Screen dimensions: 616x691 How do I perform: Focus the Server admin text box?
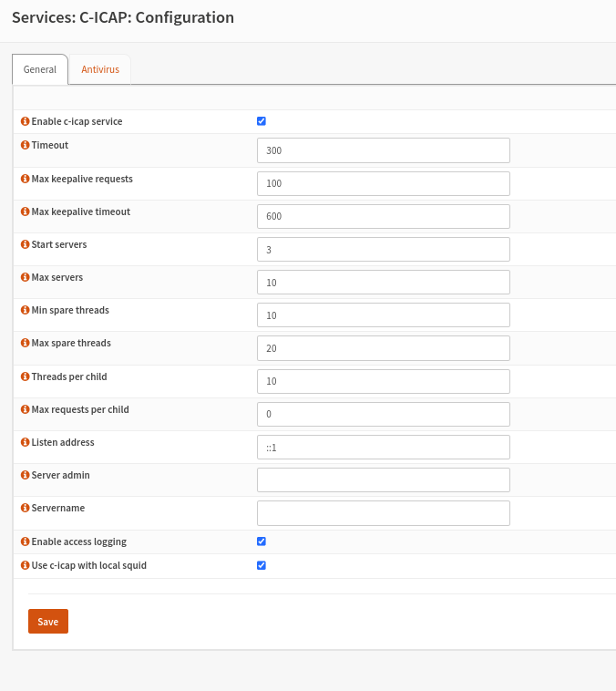tap(383, 480)
